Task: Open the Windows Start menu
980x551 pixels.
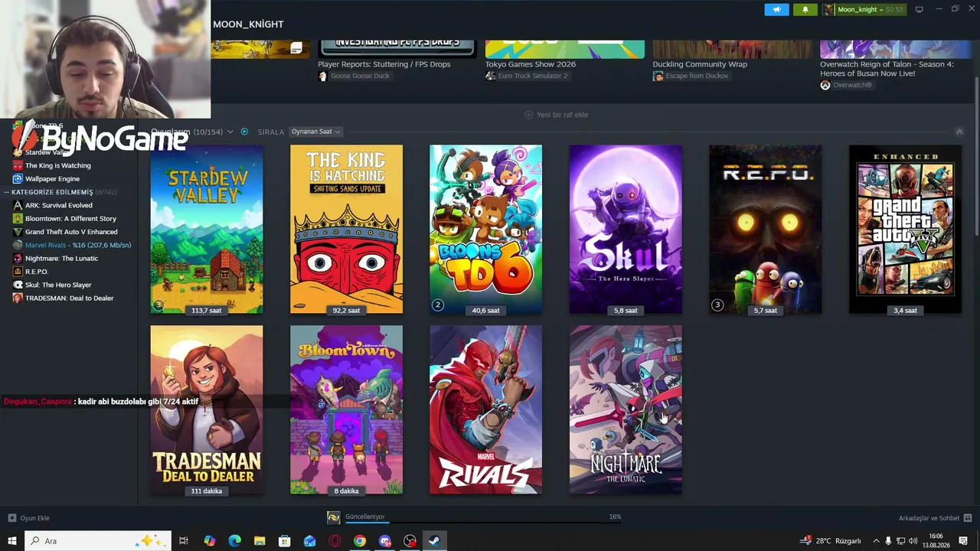Action: tap(12, 541)
